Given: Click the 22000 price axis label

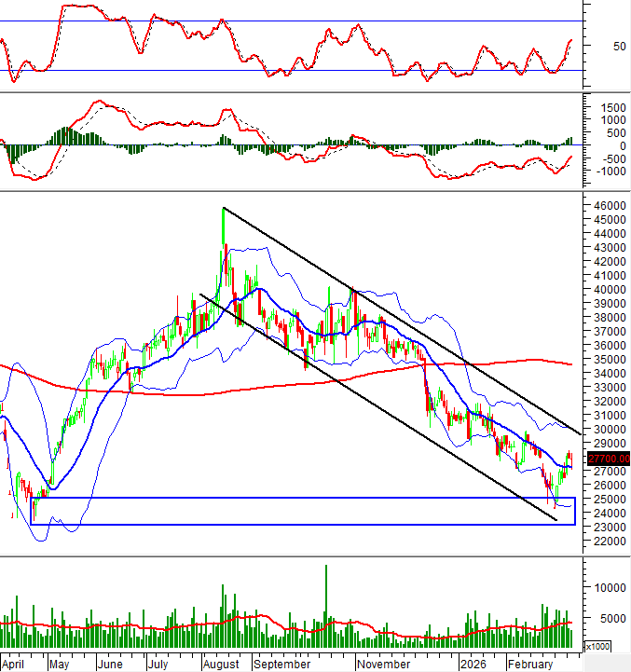Looking at the screenshot, I should tap(607, 541).
